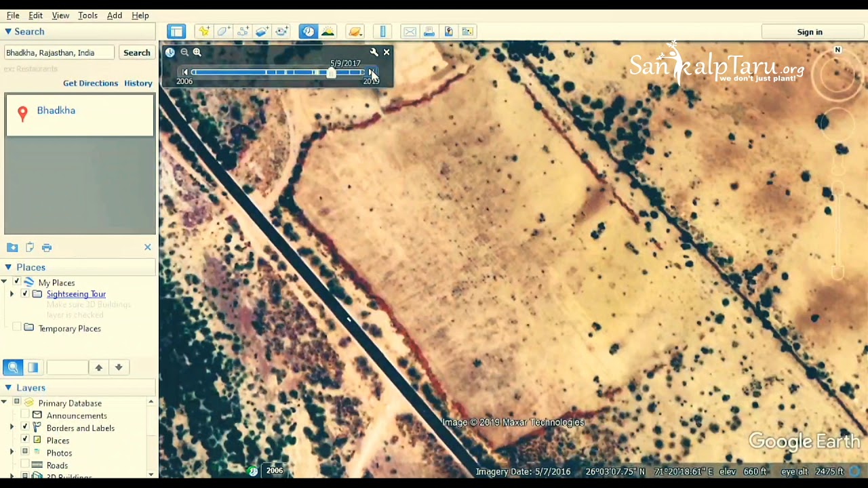
Task: Add an image overlay
Action: click(262, 31)
